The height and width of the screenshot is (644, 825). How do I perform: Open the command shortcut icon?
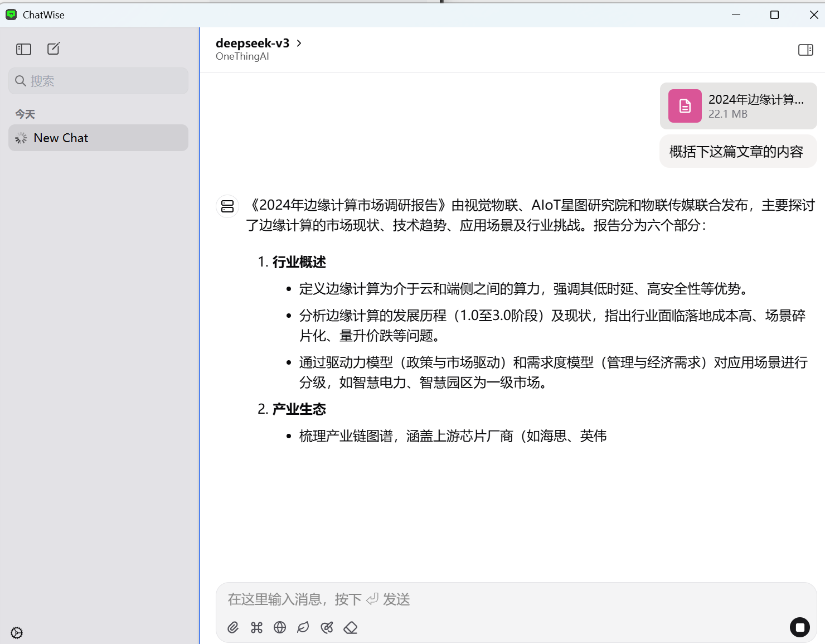coord(256,628)
